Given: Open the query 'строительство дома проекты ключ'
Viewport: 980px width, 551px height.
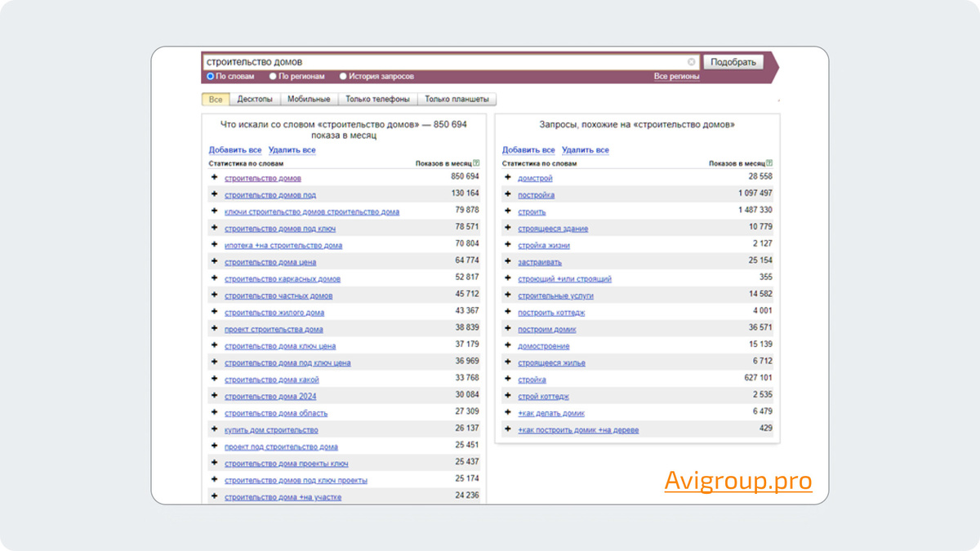Looking at the screenshot, I should point(287,464).
